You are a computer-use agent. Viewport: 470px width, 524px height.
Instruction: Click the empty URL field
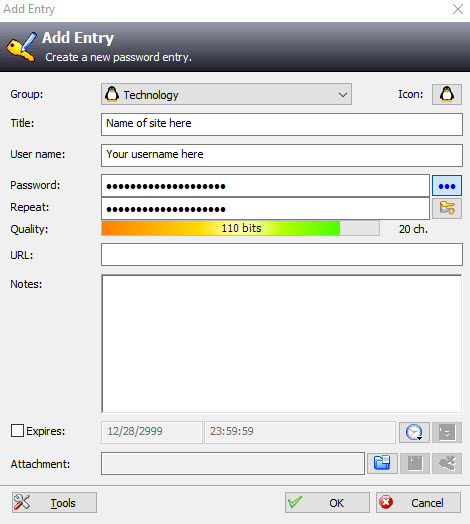282,255
